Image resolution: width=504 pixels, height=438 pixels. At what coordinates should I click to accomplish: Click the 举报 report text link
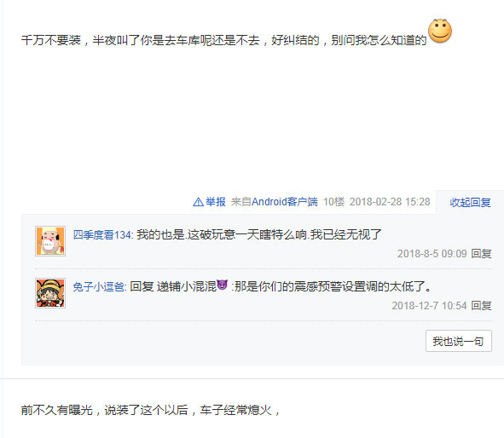[216, 202]
